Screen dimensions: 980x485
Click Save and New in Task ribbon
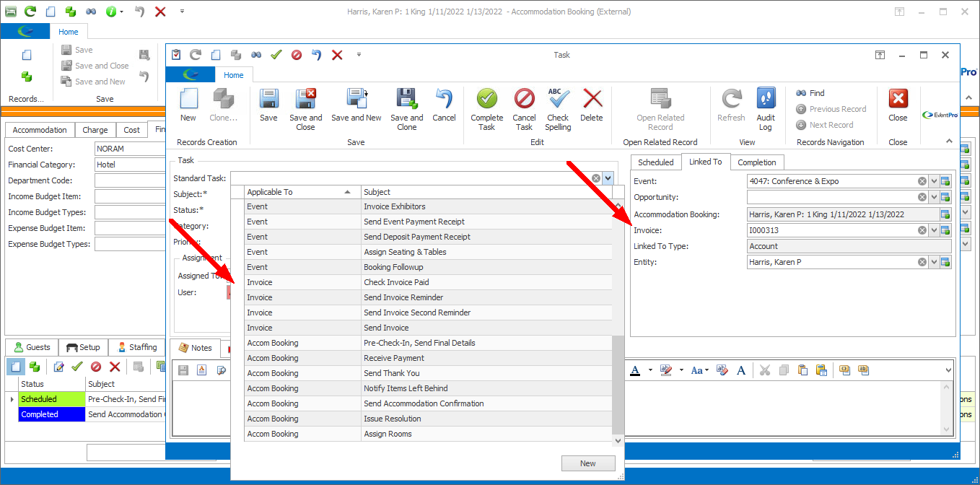[x=356, y=105]
